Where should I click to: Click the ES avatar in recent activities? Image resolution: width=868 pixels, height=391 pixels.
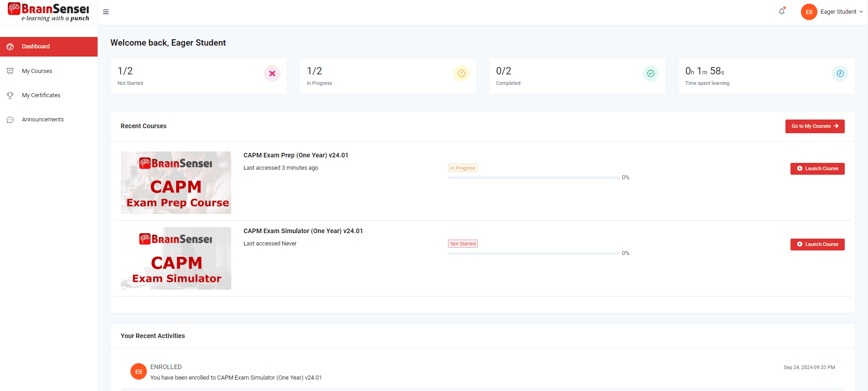(138, 371)
